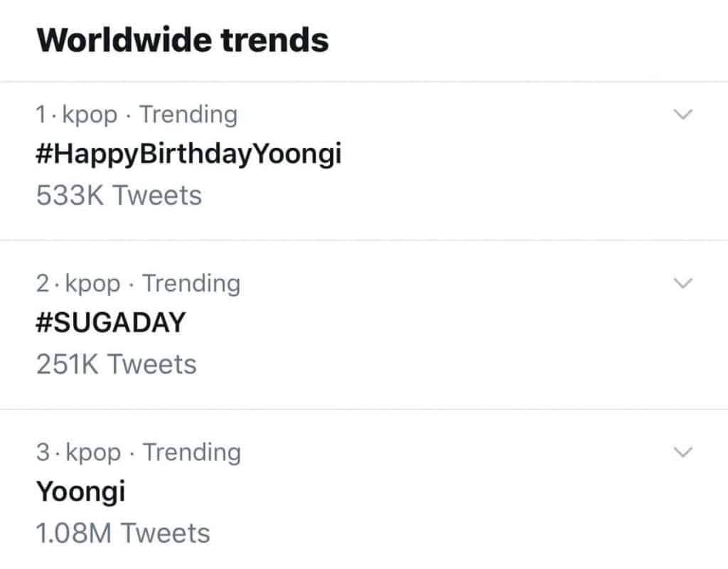Open the Yoongi trending topic
The height and width of the screenshot is (569, 728).
pos(80,491)
